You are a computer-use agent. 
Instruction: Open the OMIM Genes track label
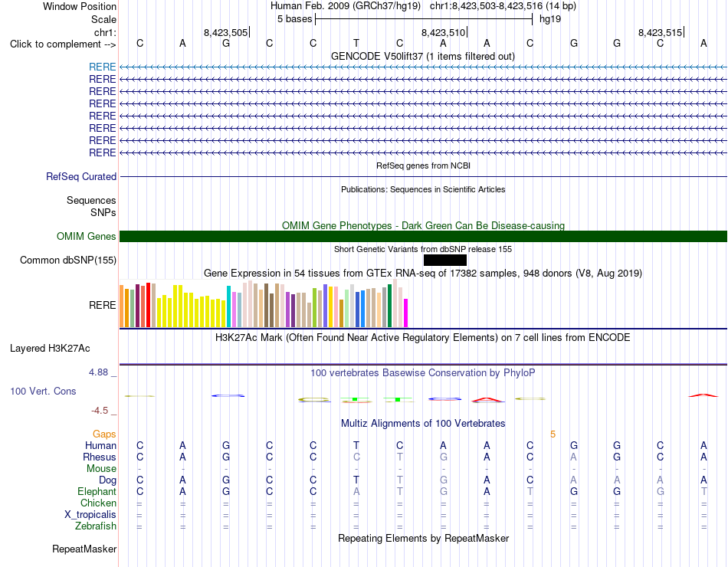point(87,236)
